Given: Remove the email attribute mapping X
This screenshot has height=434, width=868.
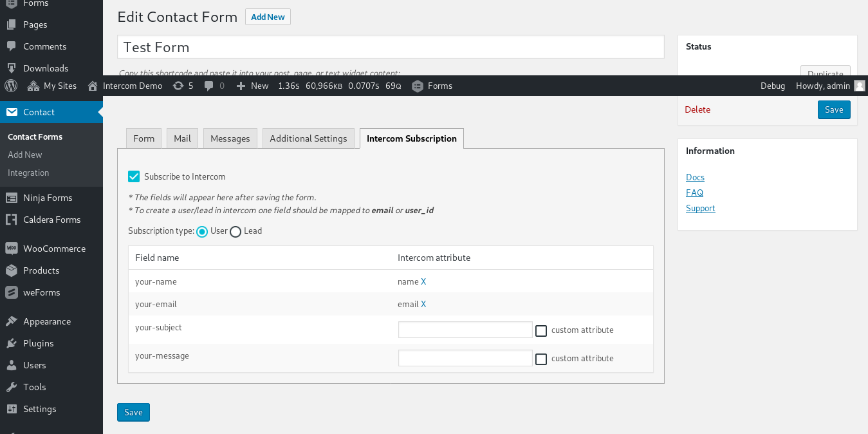Looking at the screenshot, I should tap(423, 304).
